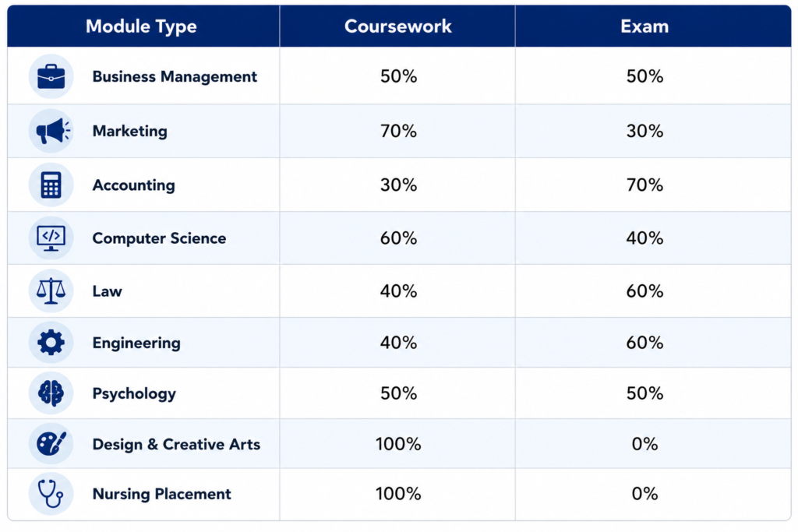The image size is (798, 532).
Task: Select the Computer Science monitor code icon
Action: coord(51,238)
